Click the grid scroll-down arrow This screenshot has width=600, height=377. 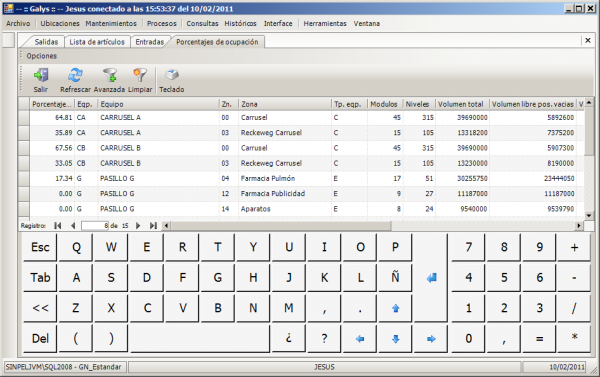pos(589,215)
